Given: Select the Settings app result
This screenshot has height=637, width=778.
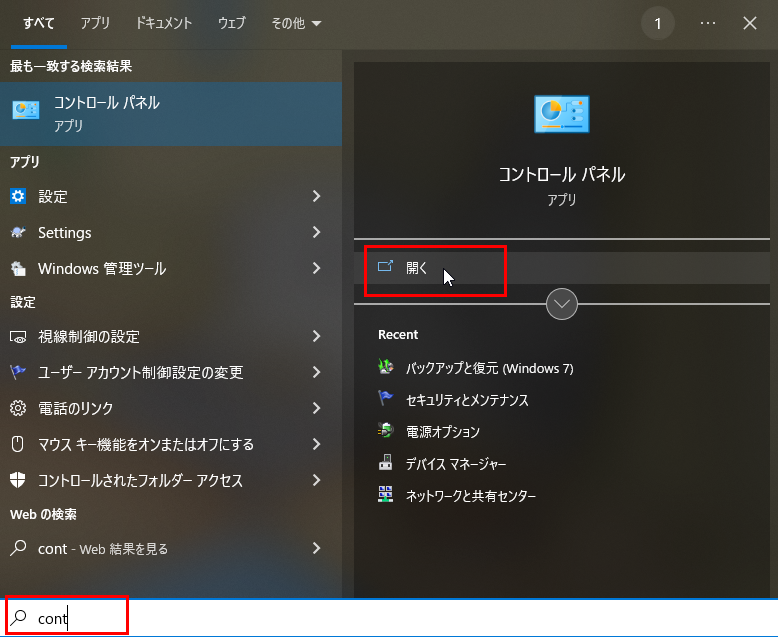Looking at the screenshot, I should point(171,232).
